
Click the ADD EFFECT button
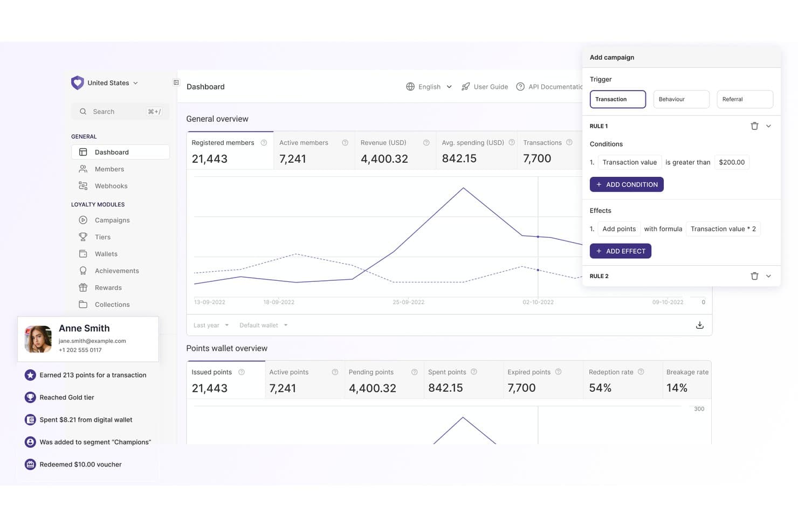pyautogui.click(x=621, y=251)
